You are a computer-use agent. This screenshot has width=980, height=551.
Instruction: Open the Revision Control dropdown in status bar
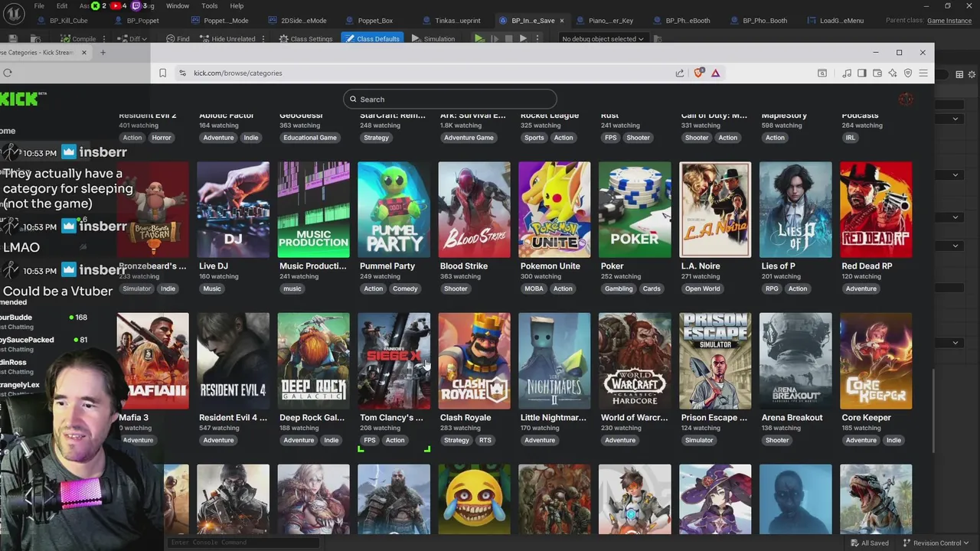935,543
